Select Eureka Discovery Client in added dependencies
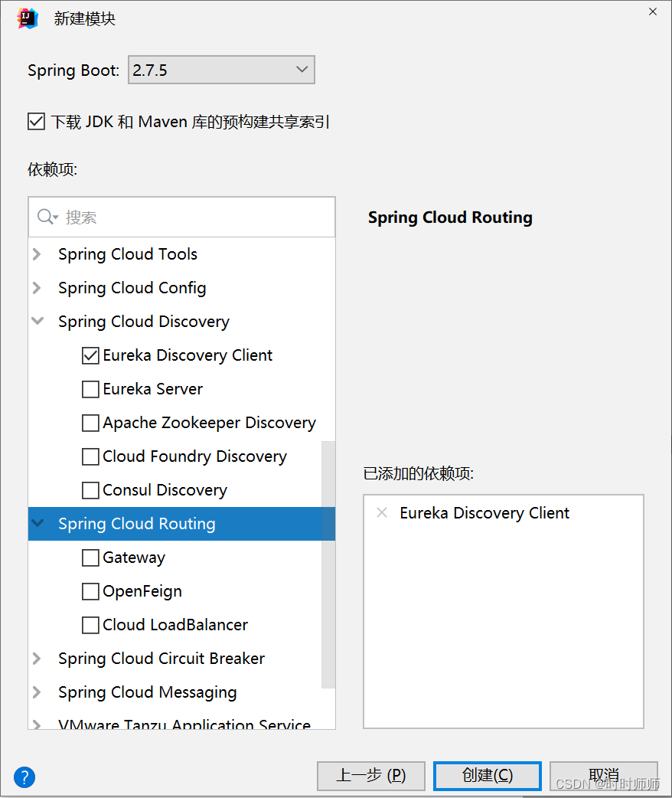This screenshot has width=672, height=798. (484, 513)
